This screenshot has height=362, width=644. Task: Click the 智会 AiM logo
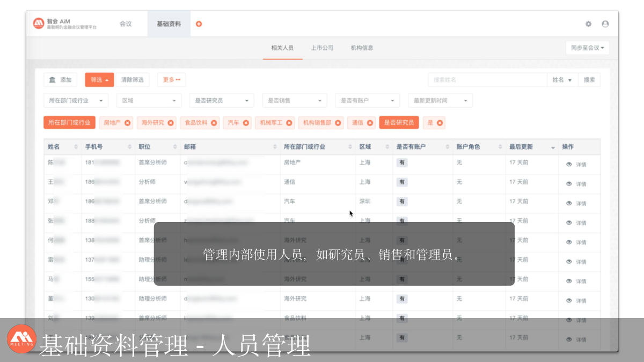coord(64,24)
